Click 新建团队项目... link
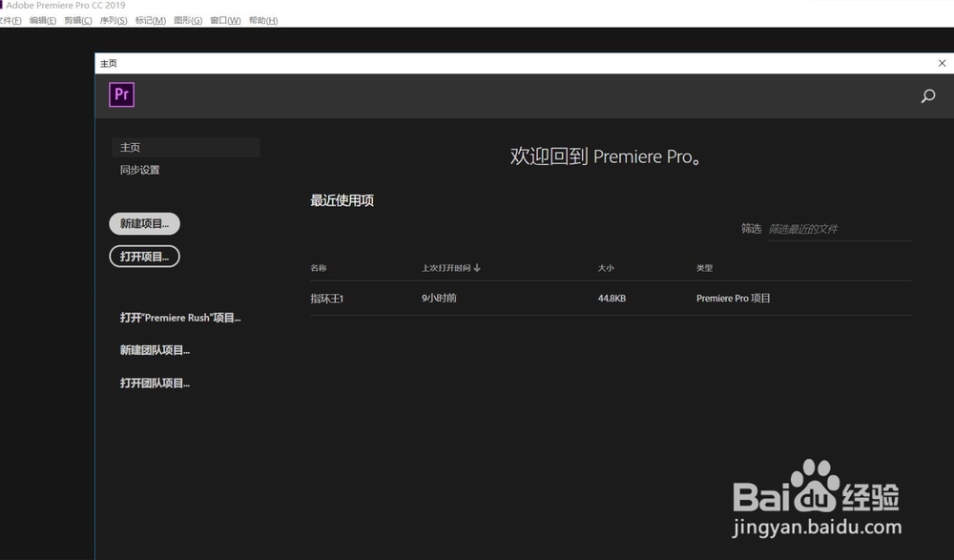This screenshot has width=954, height=560. 155,351
